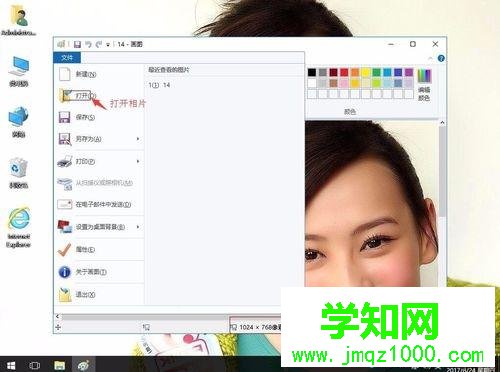Select the Internet Explorer desktop icon
The height and width of the screenshot is (372, 500).
click(19, 227)
